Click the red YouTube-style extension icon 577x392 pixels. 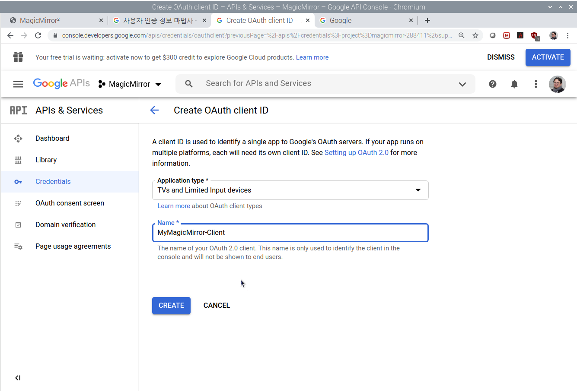[x=507, y=35]
